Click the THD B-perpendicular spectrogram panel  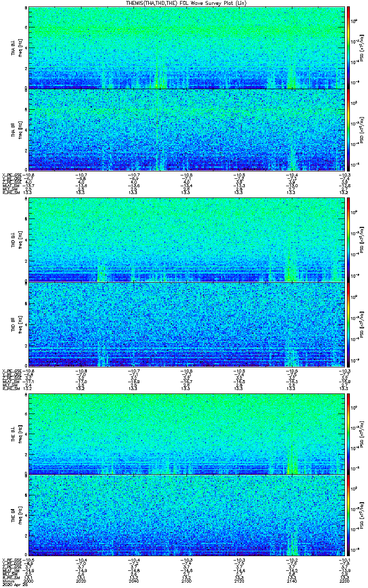[186, 240]
